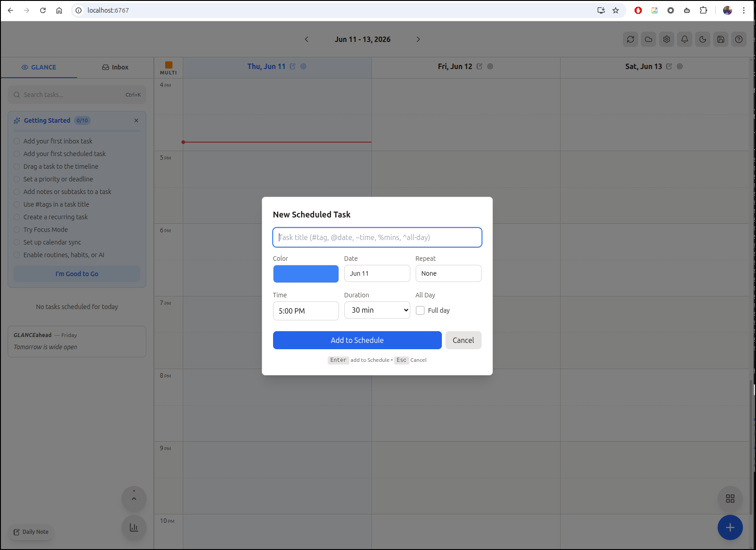This screenshot has width=756, height=550.
Task: Expand the up-chevron round button
Action: tap(134, 499)
